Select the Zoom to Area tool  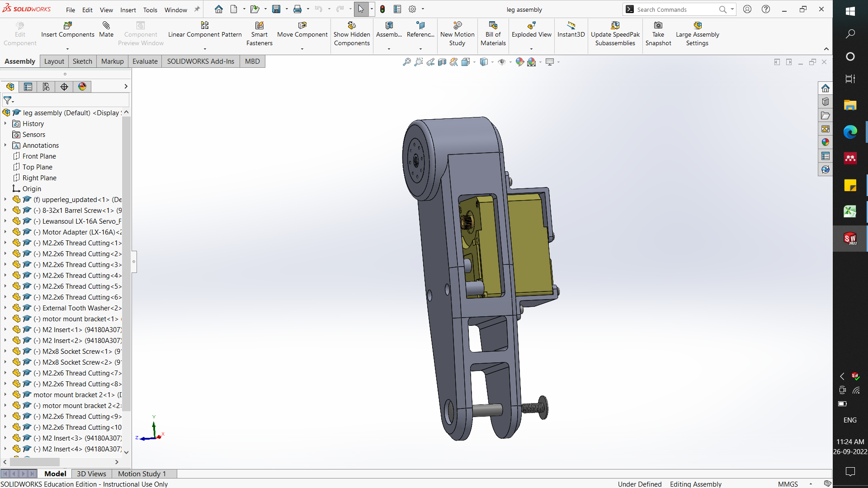(x=419, y=62)
